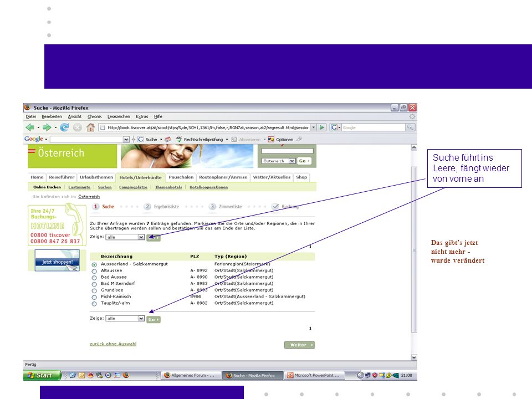
Task: Reload the page in Firefox
Action: click(64, 127)
